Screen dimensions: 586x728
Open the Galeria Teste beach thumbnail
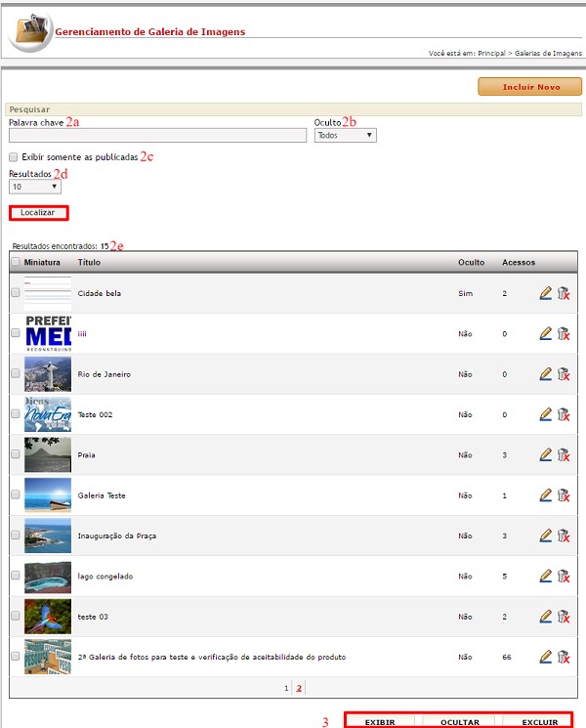click(x=48, y=495)
